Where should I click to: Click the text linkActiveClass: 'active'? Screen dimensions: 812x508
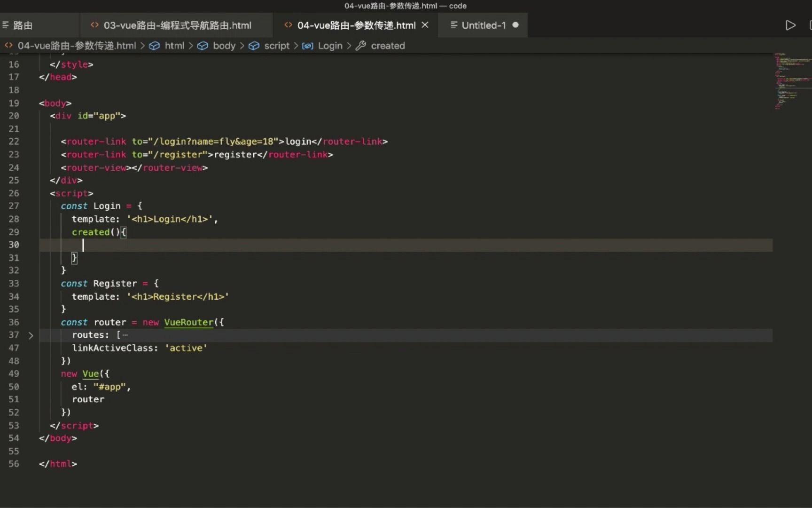click(x=139, y=348)
